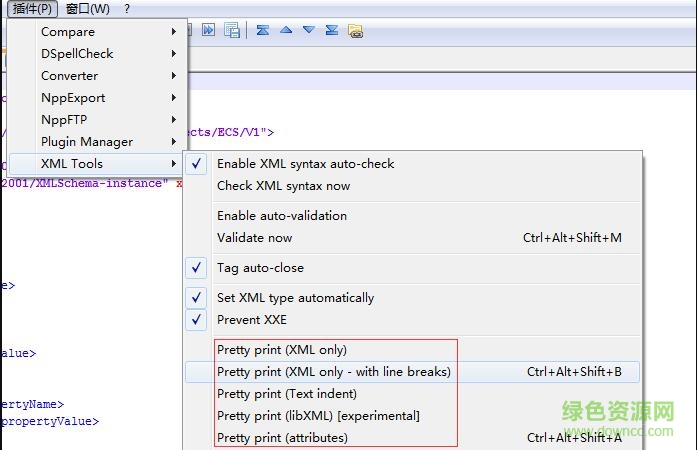
Task: Toggle the Tag auto-close option
Action: pos(260,268)
